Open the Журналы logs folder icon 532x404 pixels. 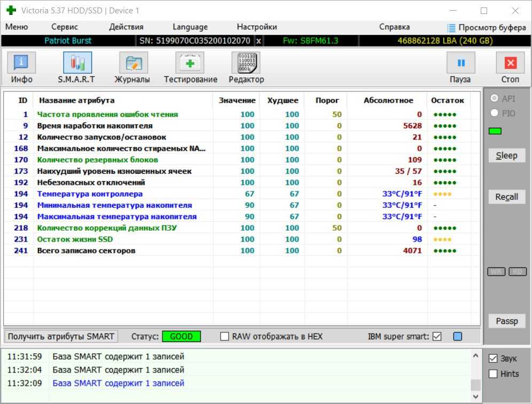[x=134, y=63]
